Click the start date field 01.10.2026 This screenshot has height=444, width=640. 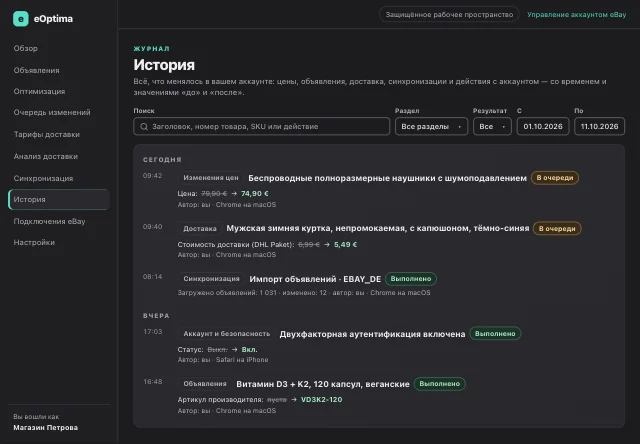542,127
